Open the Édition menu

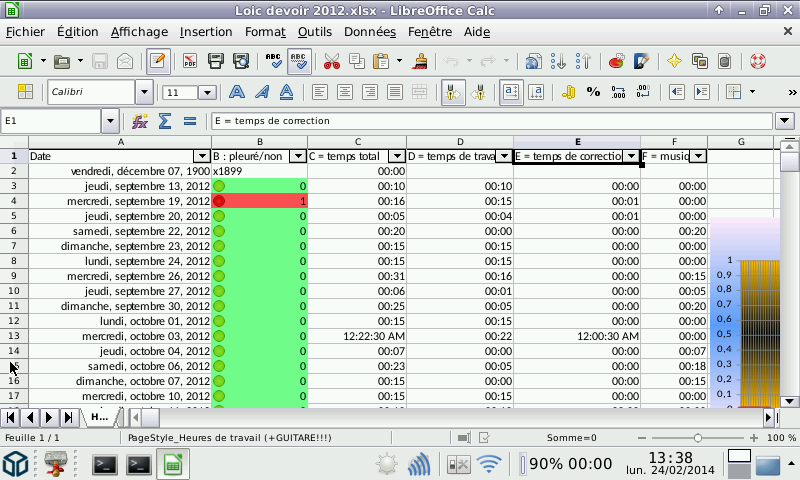78,32
